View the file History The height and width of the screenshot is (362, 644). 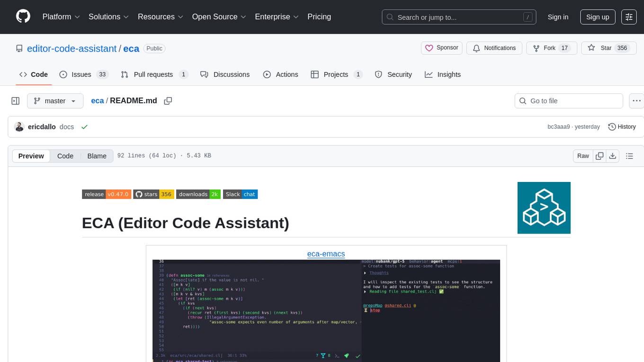622,127
